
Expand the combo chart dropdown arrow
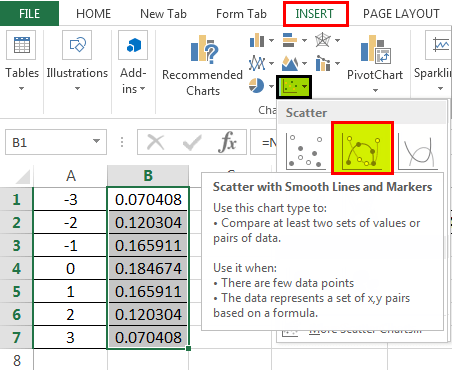(337, 63)
